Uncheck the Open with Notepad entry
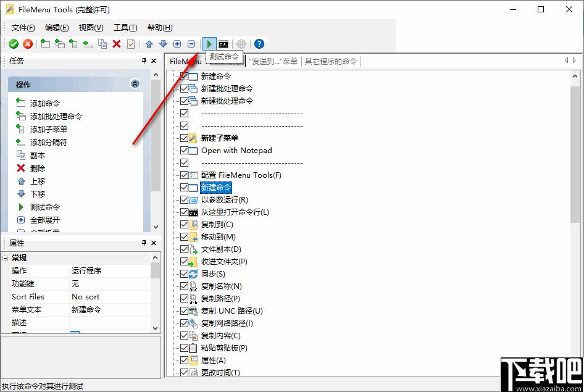Image resolution: width=584 pixels, height=392 pixels. click(x=183, y=150)
